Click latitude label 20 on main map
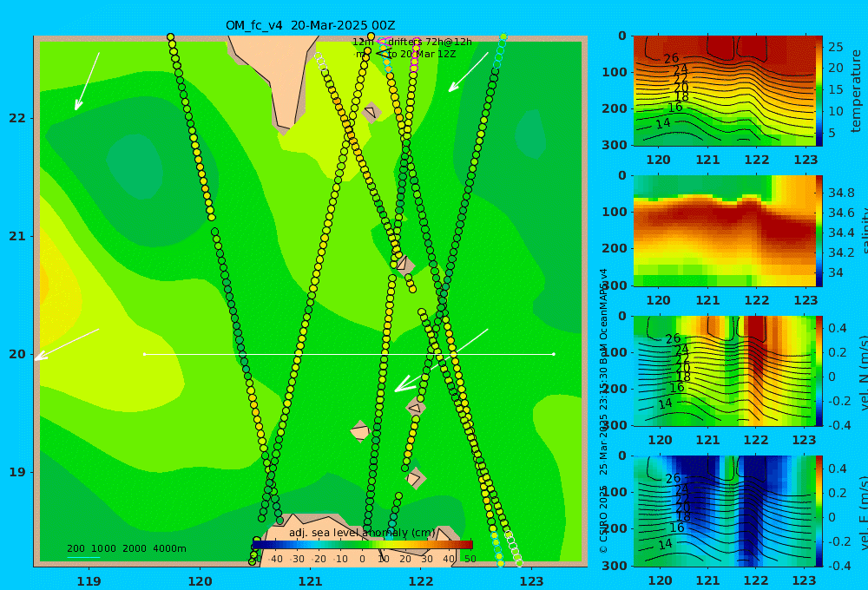This screenshot has width=868, height=590. click(17, 354)
